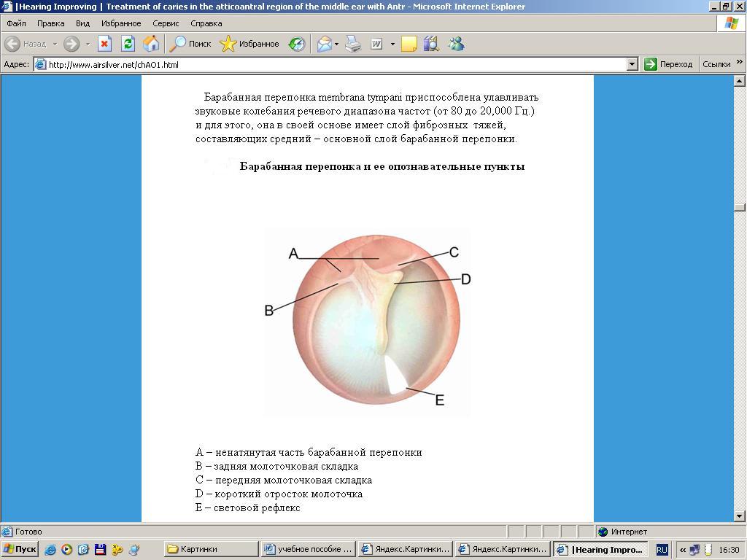Click the Internet Explorer quick launch icon
The image size is (747, 560).
[x=50, y=550]
